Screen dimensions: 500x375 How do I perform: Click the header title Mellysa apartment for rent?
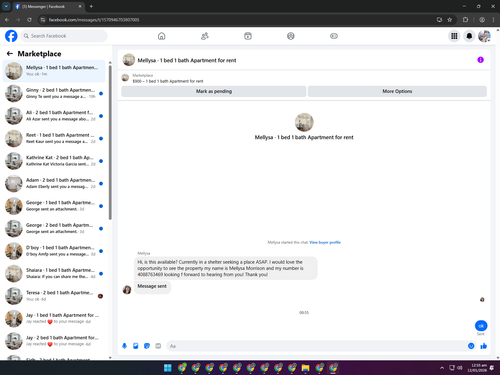pyautogui.click(x=187, y=60)
